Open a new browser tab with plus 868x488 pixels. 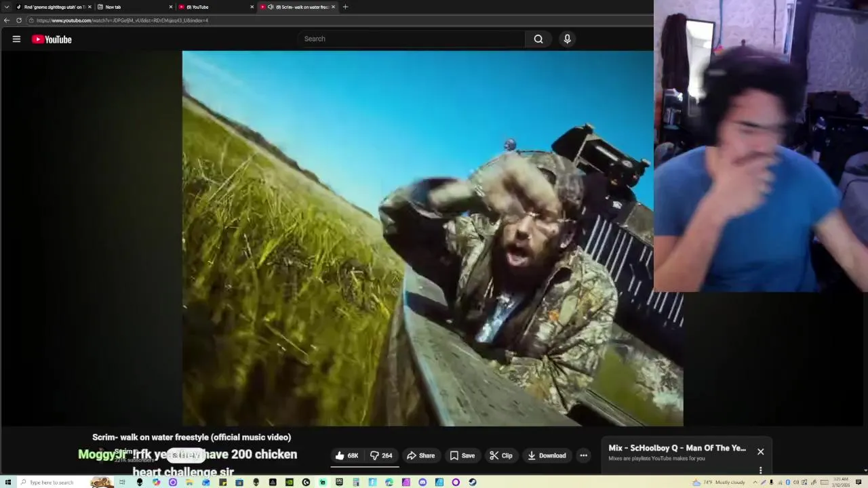(x=345, y=7)
